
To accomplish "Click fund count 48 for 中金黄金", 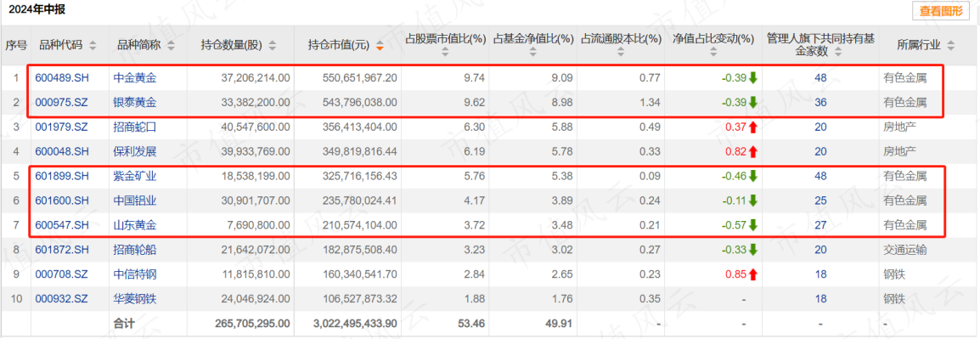I will pyautogui.click(x=820, y=78).
